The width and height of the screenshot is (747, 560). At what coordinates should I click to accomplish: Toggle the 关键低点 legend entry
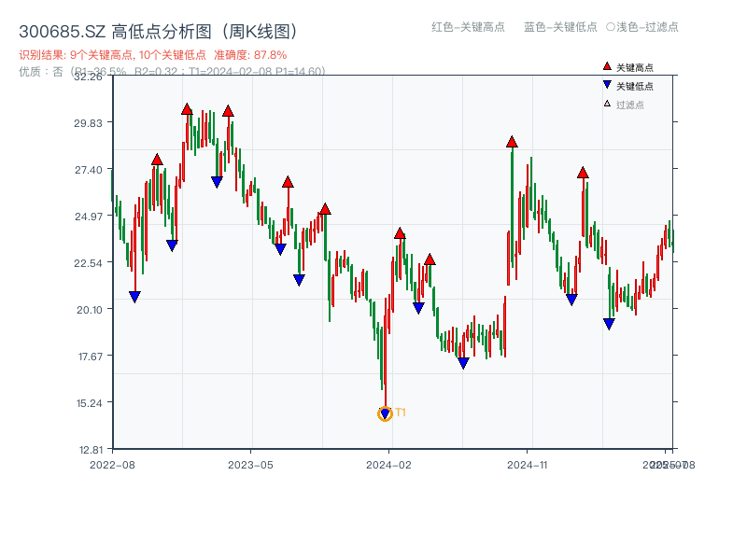click(x=627, y=86)
